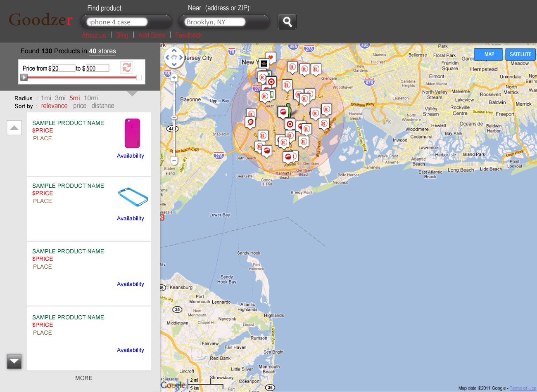Open Availability for the pink case product
Viewport: 537px width, 392px height.
pos(131,156)
